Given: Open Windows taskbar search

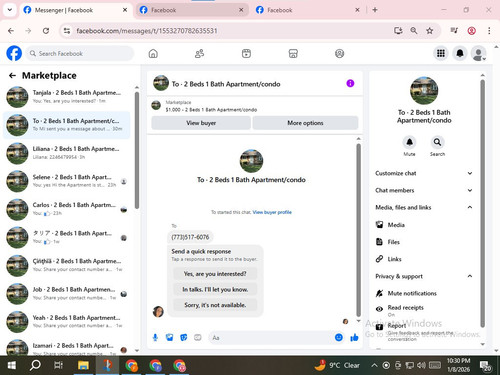Looking at the screenshot, I should click(x=35, y=365).
